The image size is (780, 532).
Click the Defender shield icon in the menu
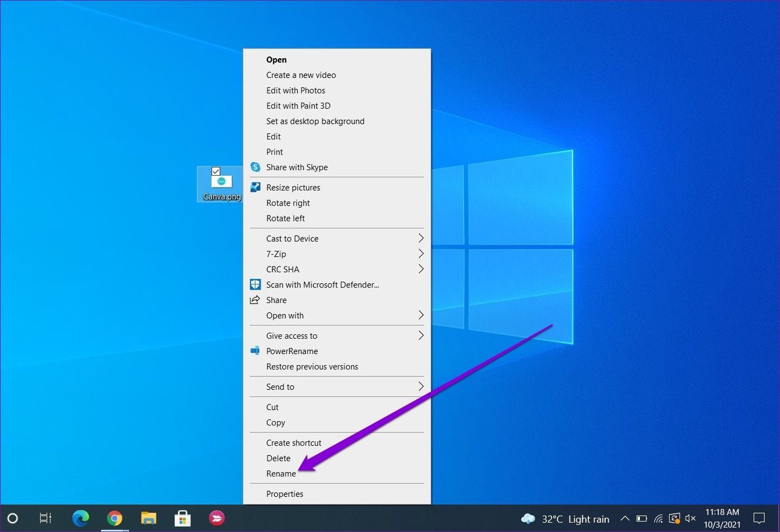(255, 284)
